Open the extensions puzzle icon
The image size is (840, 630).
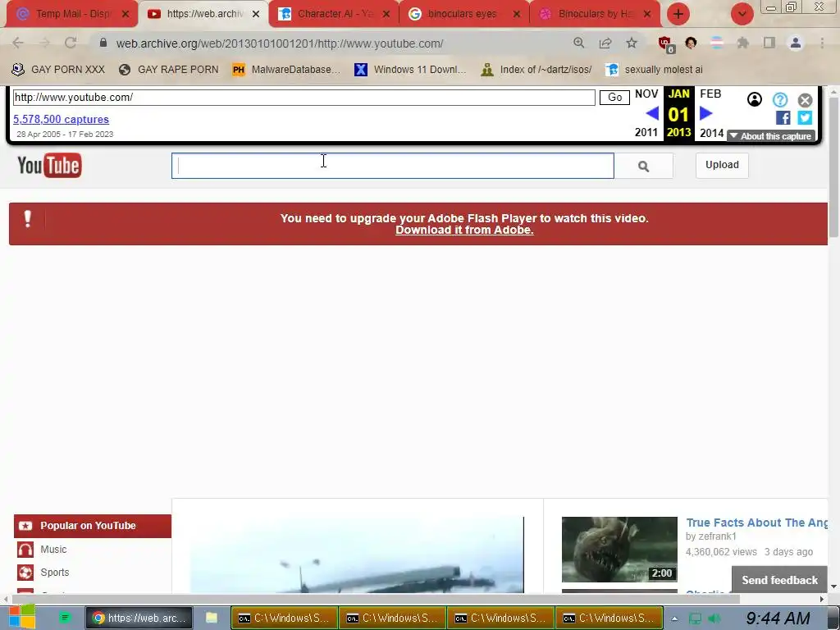click(x=742, y=43)
